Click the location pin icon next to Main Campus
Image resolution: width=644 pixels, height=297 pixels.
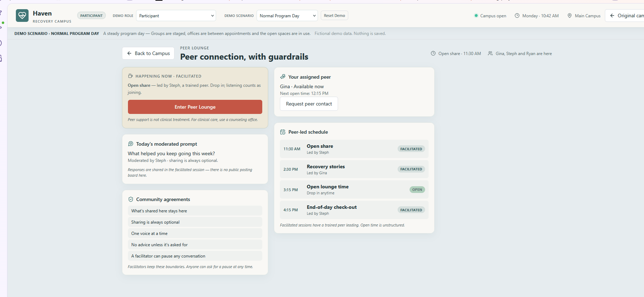[x=570, y=16]
